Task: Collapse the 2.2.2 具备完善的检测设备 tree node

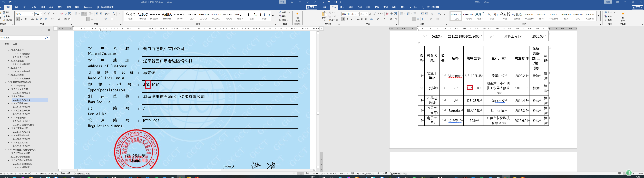Action: tap(6, 82)
